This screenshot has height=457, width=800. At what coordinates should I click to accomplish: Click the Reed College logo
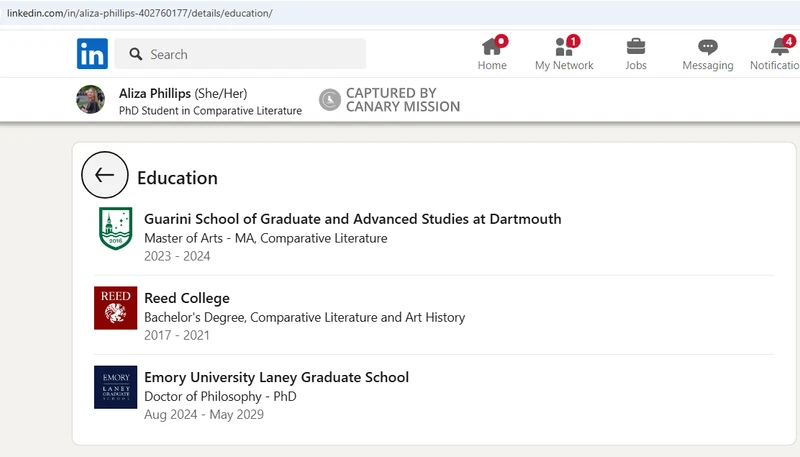coord(115,308)
